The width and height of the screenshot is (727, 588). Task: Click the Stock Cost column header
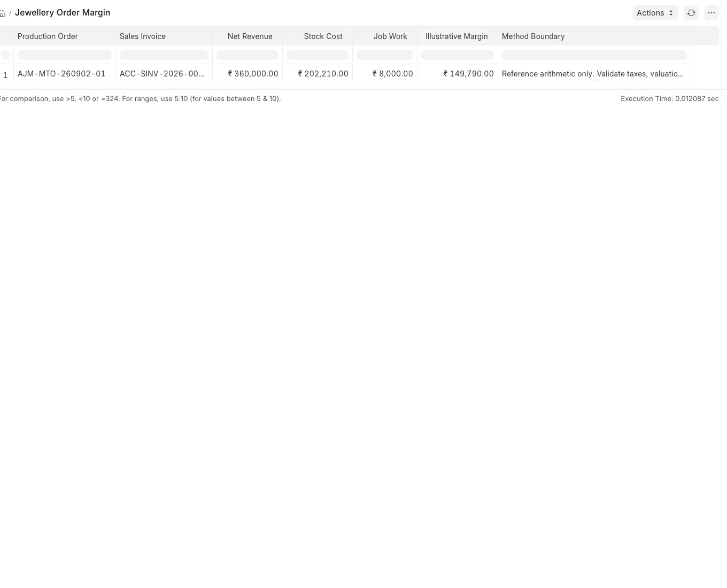point(318,36)
